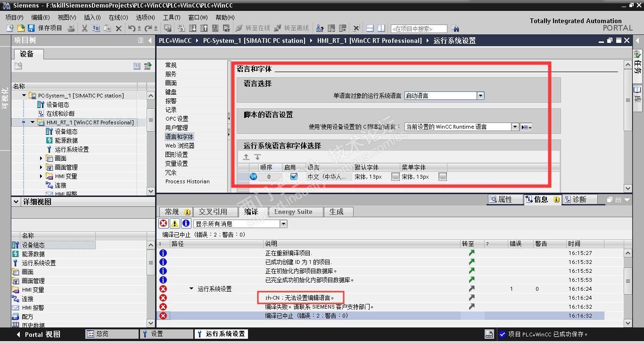Click the vertical split editor icon
The width and height of the screenshot is (644, 343).
coord(381,28)
